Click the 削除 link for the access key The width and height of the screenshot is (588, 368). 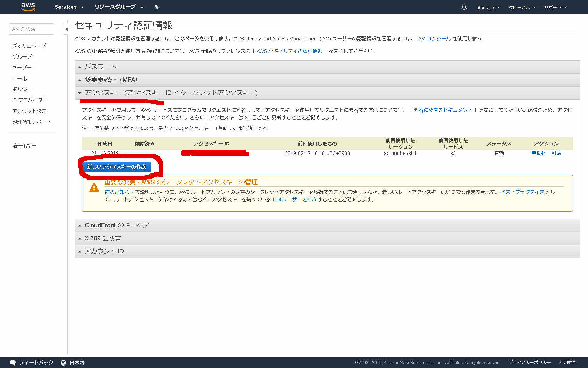pos(556,153)
